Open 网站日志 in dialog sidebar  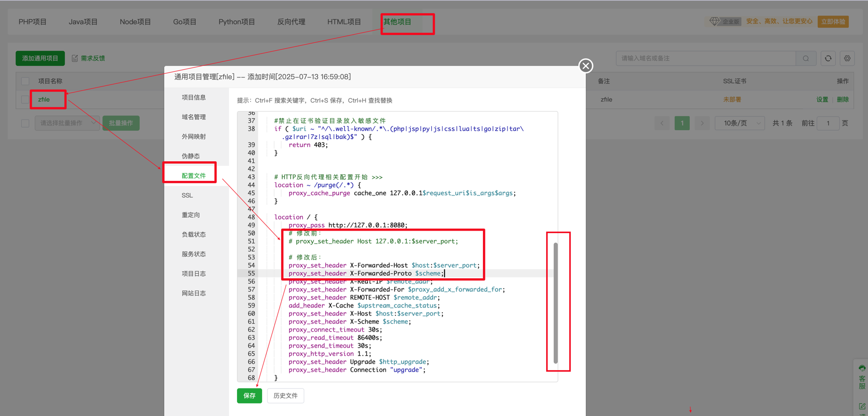(194, 293)
